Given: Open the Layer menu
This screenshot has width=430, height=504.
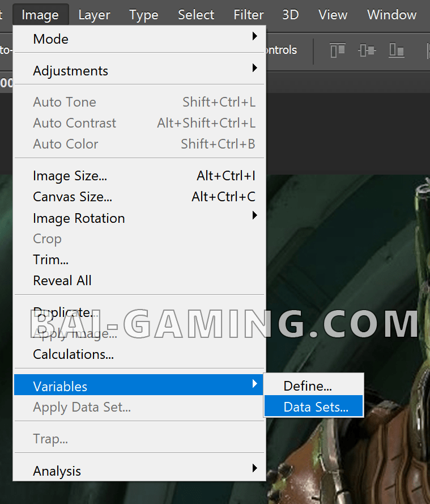Looking at the screenshot, I should click(95, 15).
